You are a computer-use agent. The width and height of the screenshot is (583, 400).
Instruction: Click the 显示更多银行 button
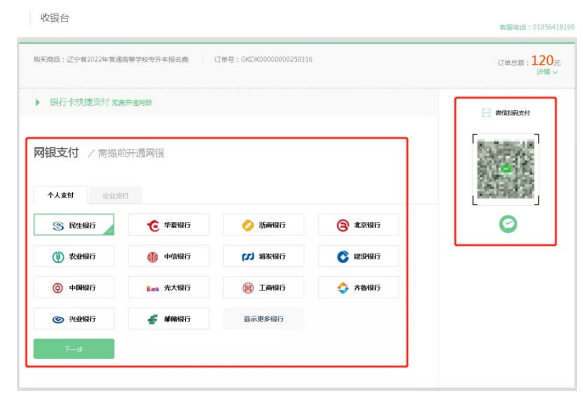click(264, 319)
